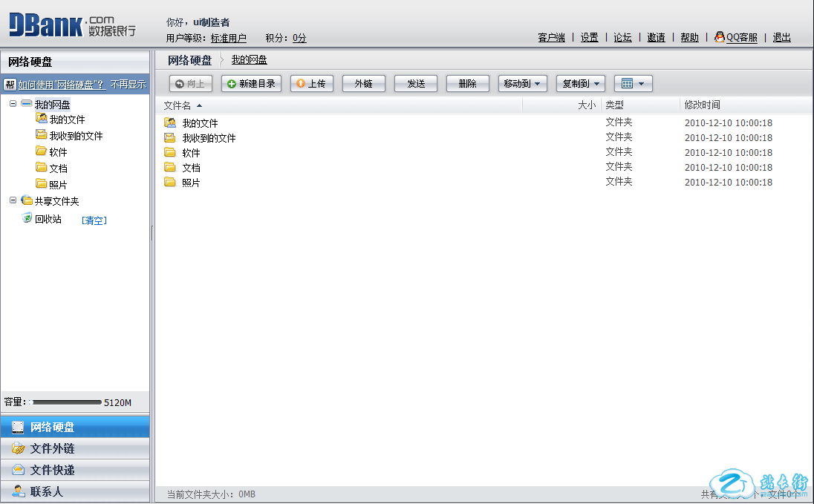The height and width of the screenshot is (504, 814).
Task: Click the storage capacity bar
Action: coord(65,402)
